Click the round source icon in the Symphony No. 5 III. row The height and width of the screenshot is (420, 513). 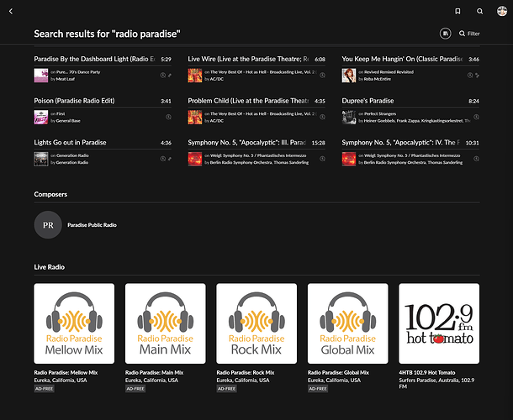tap(322, 159)
